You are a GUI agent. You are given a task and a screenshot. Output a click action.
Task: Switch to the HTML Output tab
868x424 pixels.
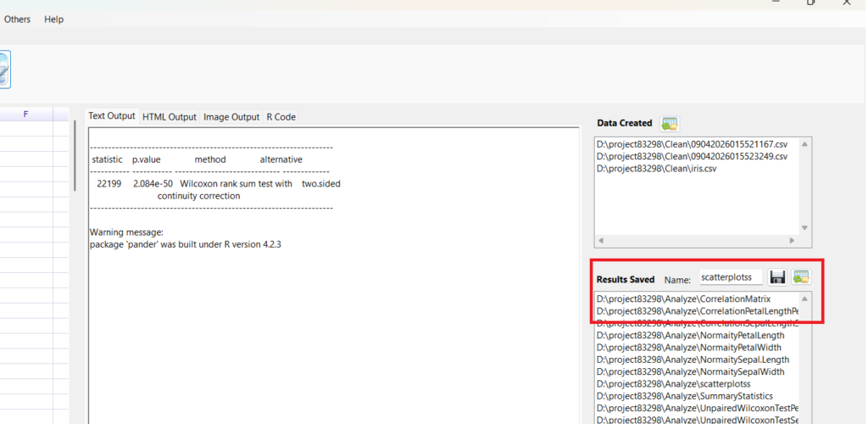pos(169,117)
